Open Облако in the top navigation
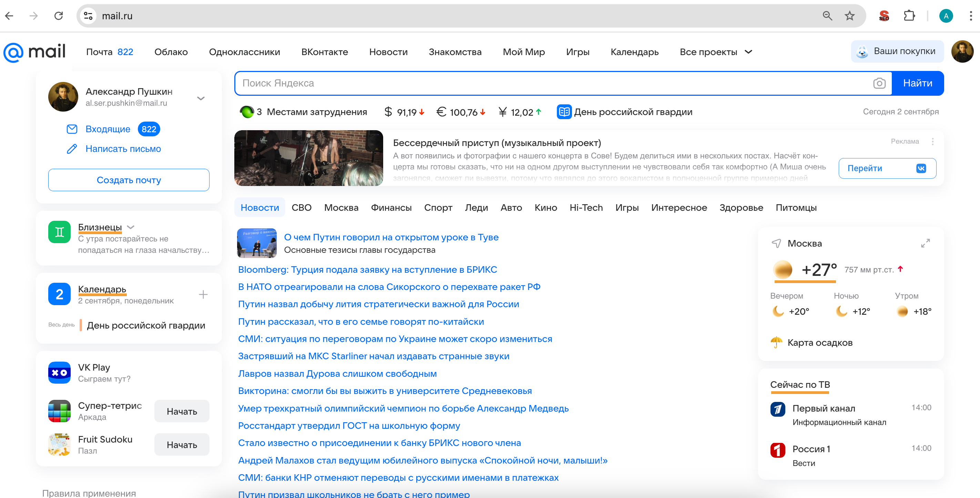This screenshot has width=980, height=498. click(171, 52)
